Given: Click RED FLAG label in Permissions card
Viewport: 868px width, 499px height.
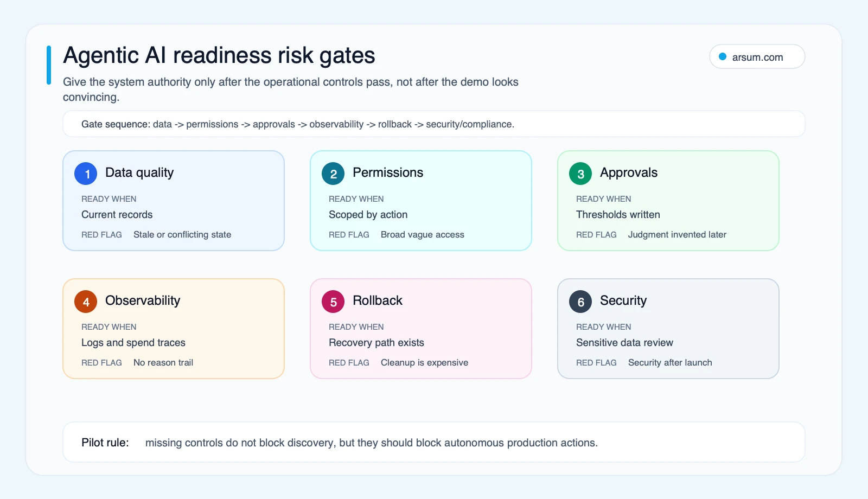Looking at the screenshot, I should click(349, 235).
